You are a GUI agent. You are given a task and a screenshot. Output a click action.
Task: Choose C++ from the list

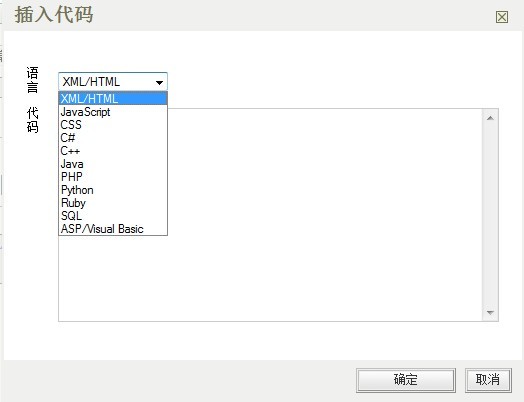[x=113, y=151]
